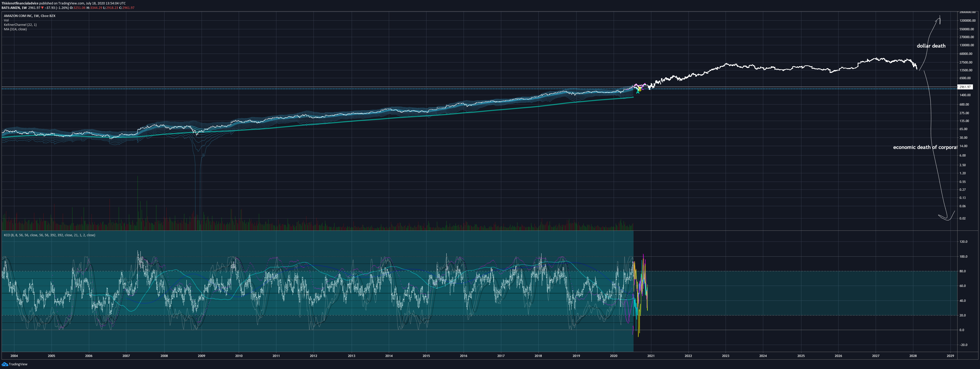Click the 80.0 oscillator axis label
980x369 pixels.
[x=963, y=271]
